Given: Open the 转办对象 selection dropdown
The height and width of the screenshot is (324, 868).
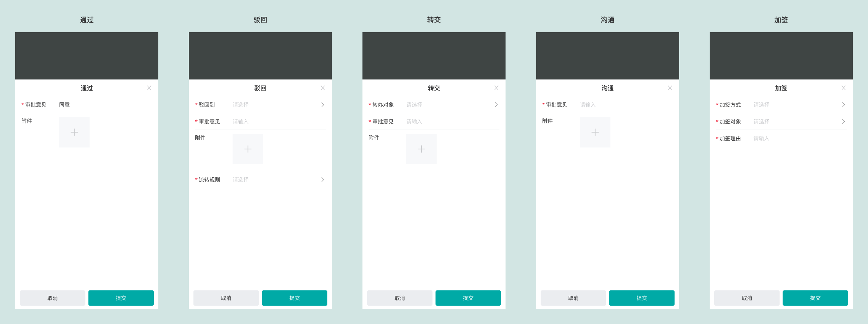Looking at the screenshot, I should pyautogui.click(x=451, y=105).
